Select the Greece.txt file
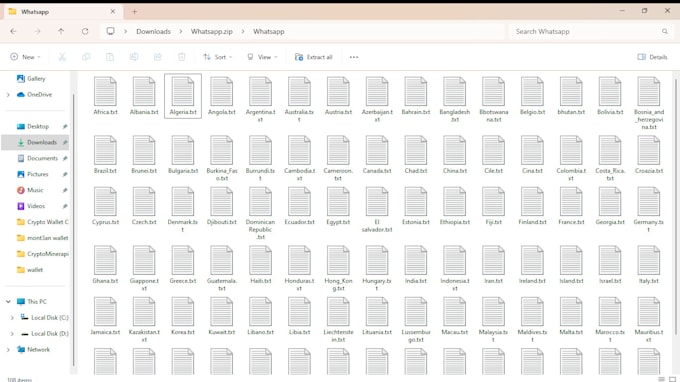 [x=183, y=264]
